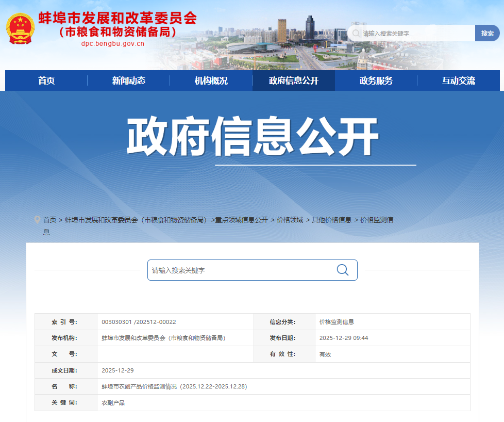Open the 新闻动态 navigation menu
The height and width of the screenshot is (422, 504).
[128, 80]
